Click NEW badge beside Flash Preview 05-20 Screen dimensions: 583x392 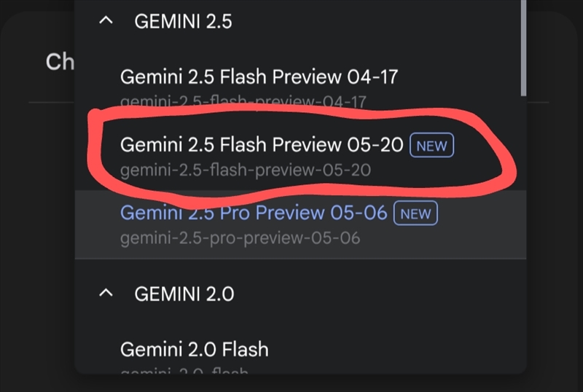coord(431,146)
